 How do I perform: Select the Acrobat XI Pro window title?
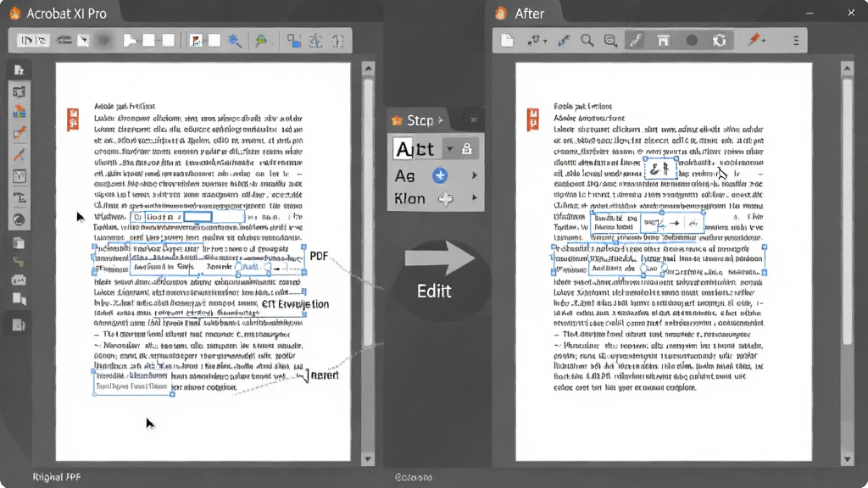(66, 14)
